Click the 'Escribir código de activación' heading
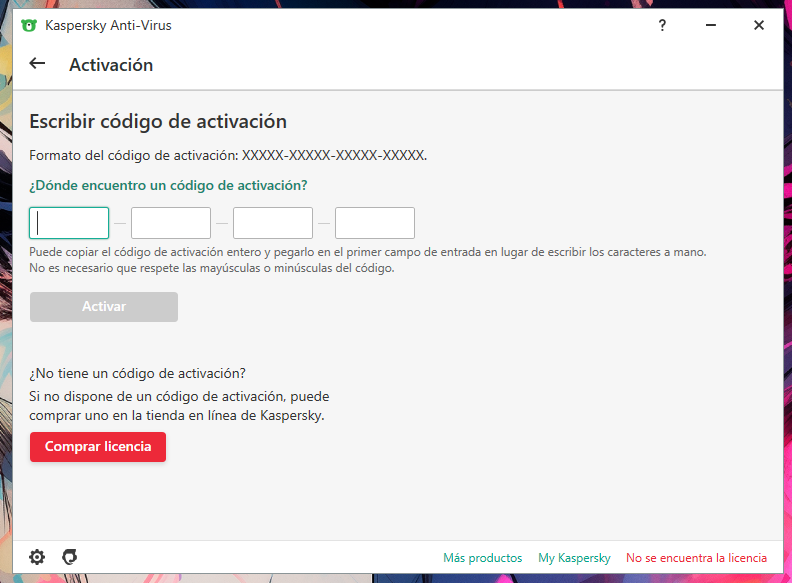Viewport: 792px width, 583px height. [x=158, y=122]
